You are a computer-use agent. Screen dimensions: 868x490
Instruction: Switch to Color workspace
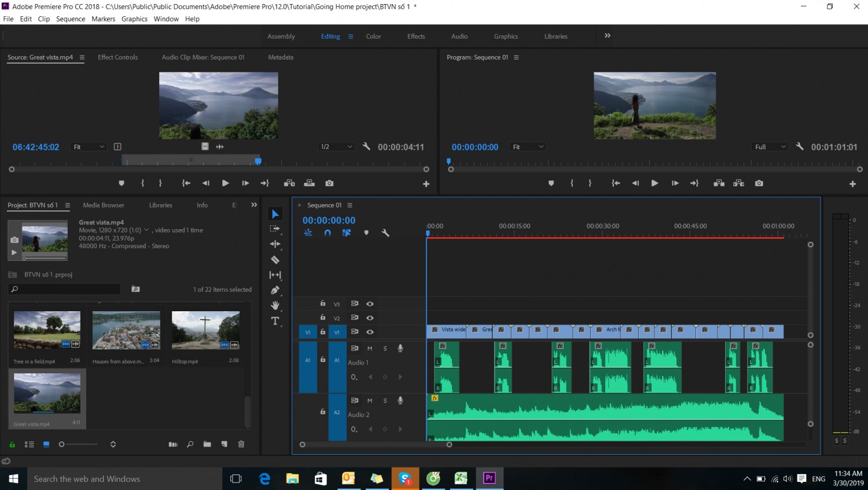point(373,36)
